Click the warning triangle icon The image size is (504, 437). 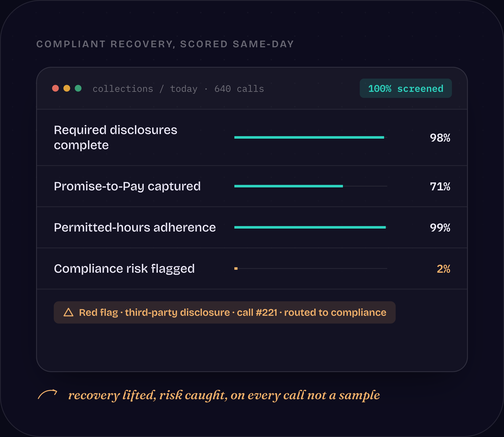tap(68, 312)
